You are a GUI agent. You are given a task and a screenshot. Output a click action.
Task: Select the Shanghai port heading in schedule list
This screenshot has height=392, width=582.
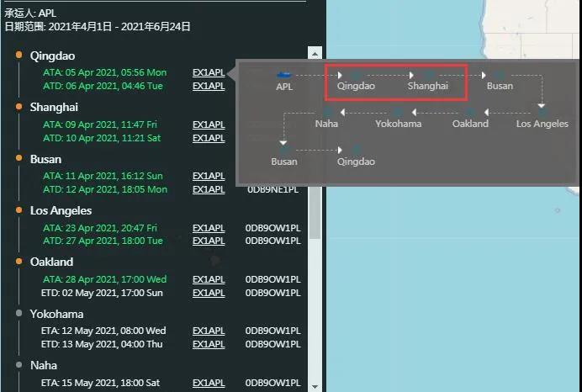click(x=54, y=107)
